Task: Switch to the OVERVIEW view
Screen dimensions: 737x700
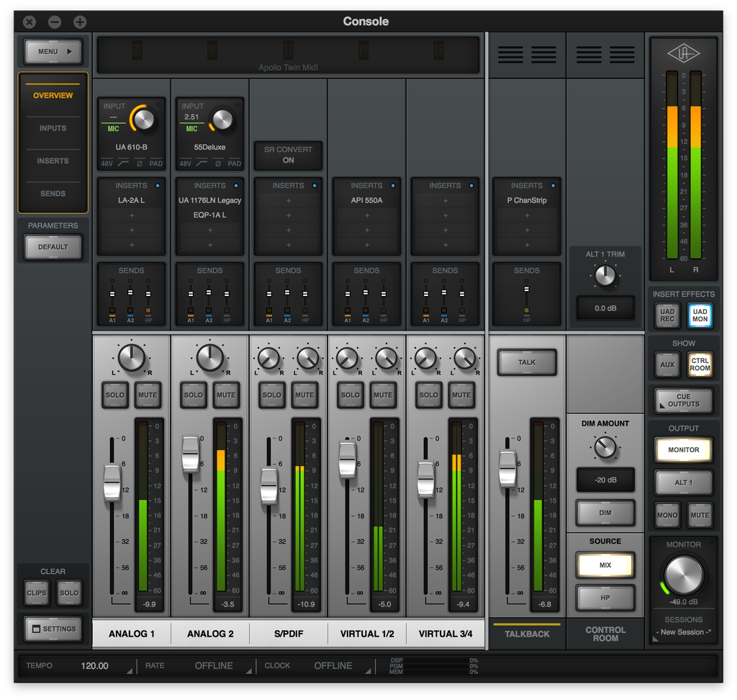Action: (x=53, y=96)
